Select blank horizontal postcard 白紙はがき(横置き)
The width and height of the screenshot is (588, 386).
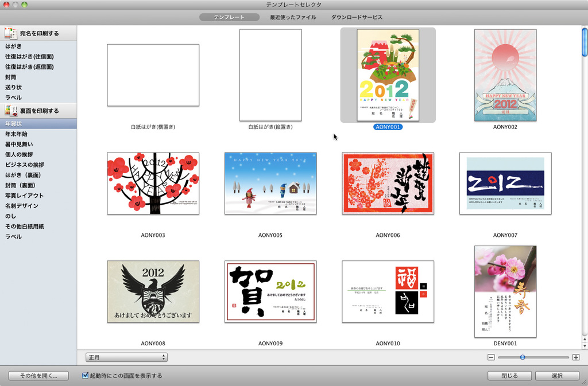pos(153,75)
